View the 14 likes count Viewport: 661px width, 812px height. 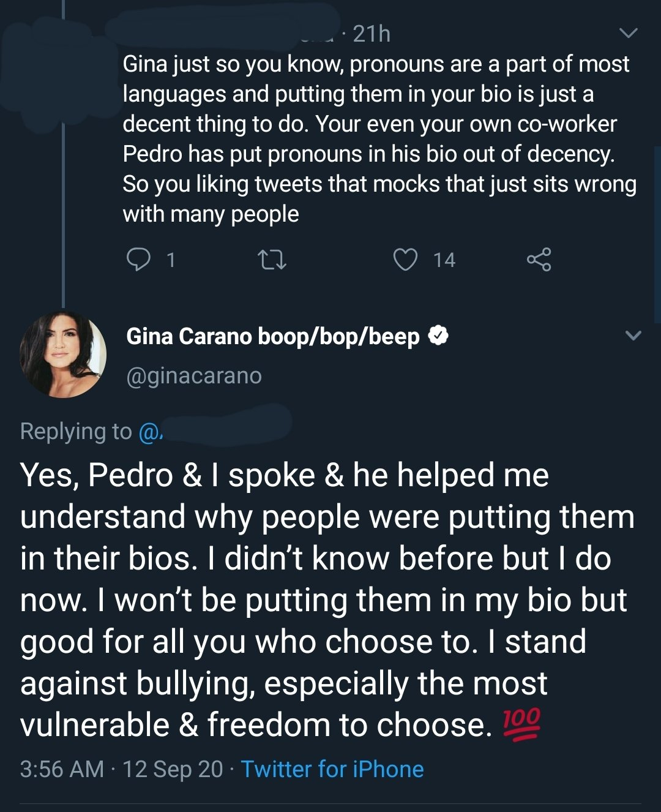click(444, 260)
